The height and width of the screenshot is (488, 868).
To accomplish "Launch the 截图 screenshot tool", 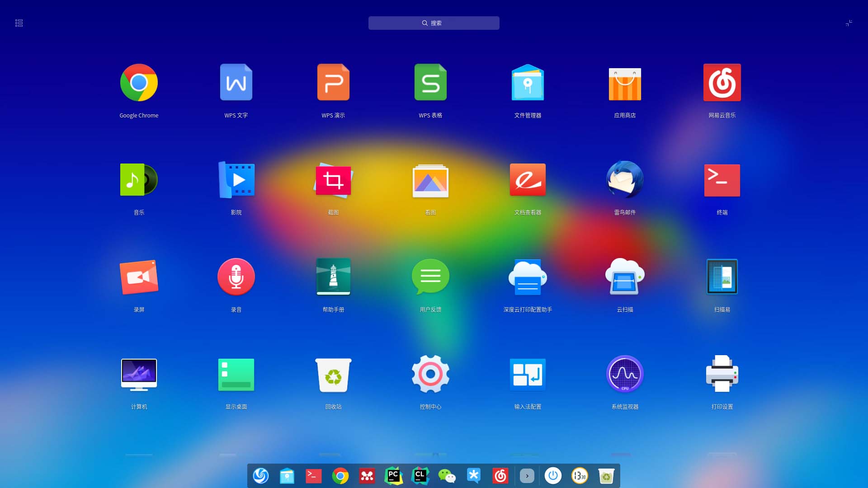I will (333, 180).
